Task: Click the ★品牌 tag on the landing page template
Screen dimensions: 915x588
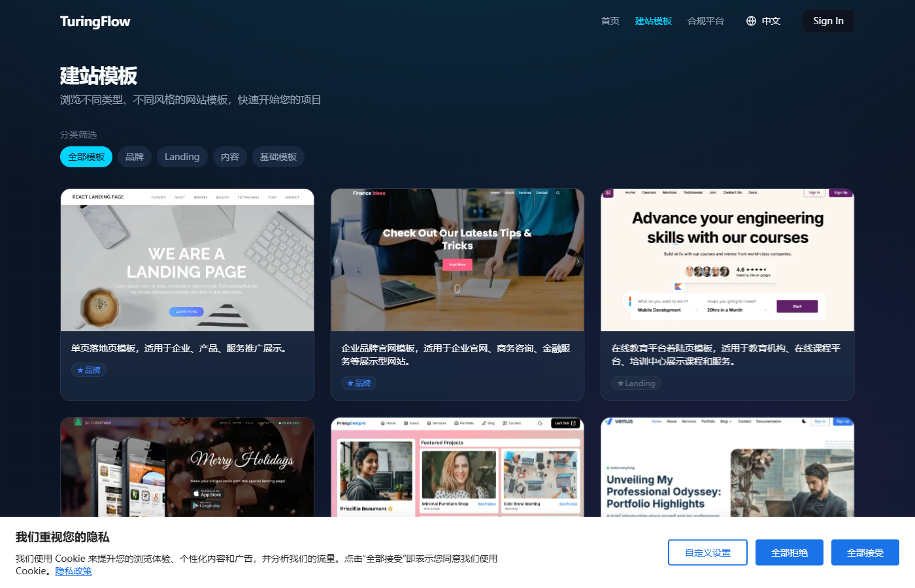Action: [88, 369]
